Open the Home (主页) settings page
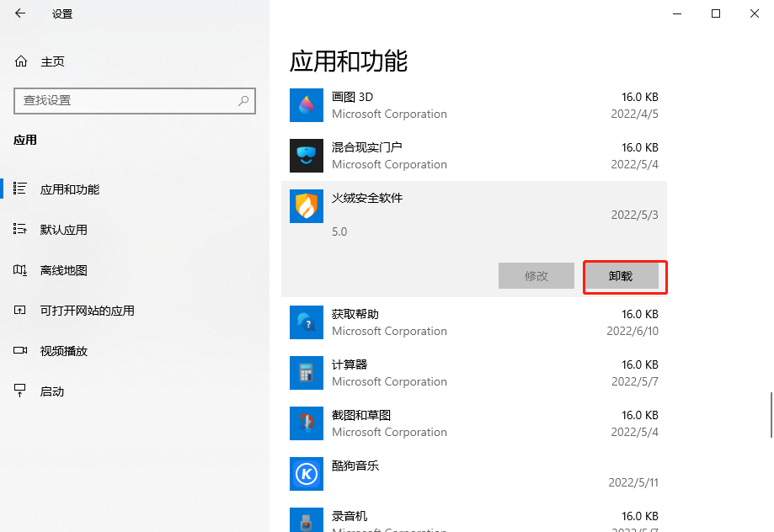This screenshot has height=532, width=774. coord(51,61)
